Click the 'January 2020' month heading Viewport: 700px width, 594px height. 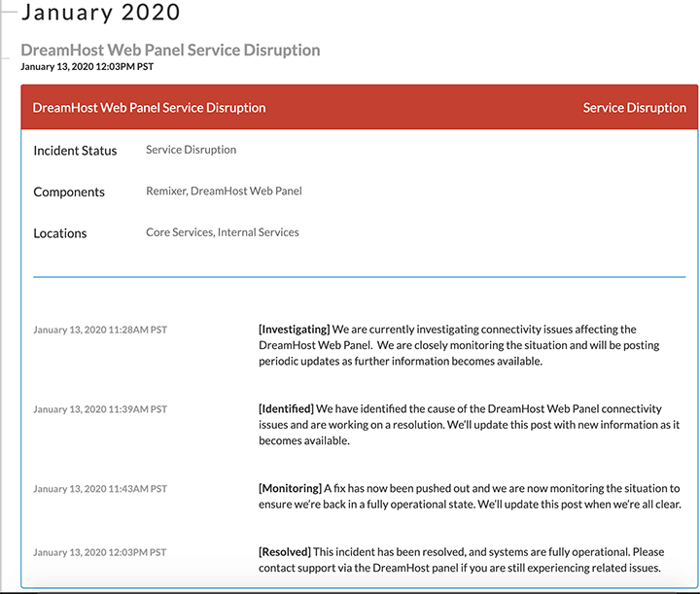click(101, 12)
